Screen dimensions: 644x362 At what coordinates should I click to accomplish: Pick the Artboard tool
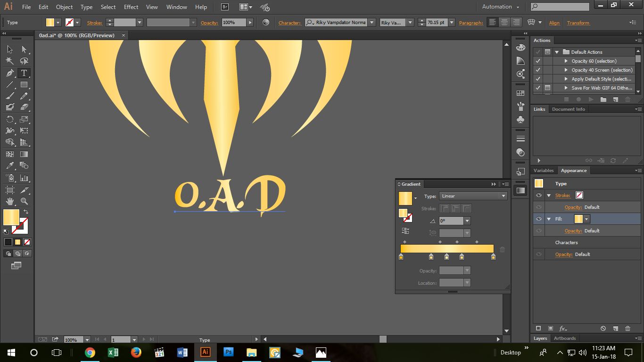10,190
